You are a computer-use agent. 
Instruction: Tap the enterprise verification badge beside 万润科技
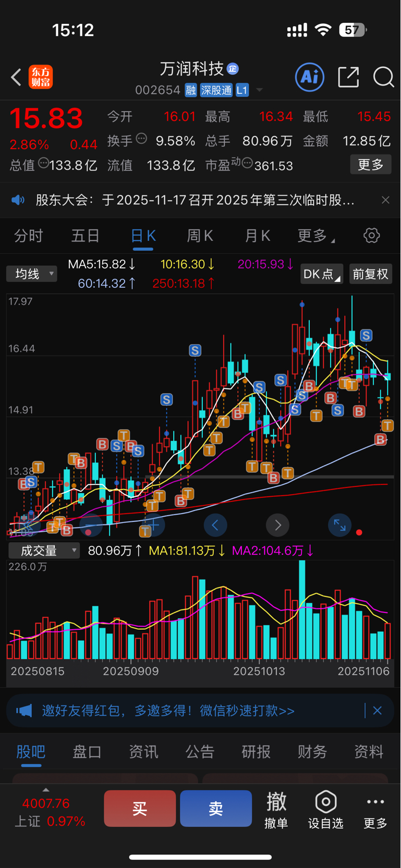(233, 68)
